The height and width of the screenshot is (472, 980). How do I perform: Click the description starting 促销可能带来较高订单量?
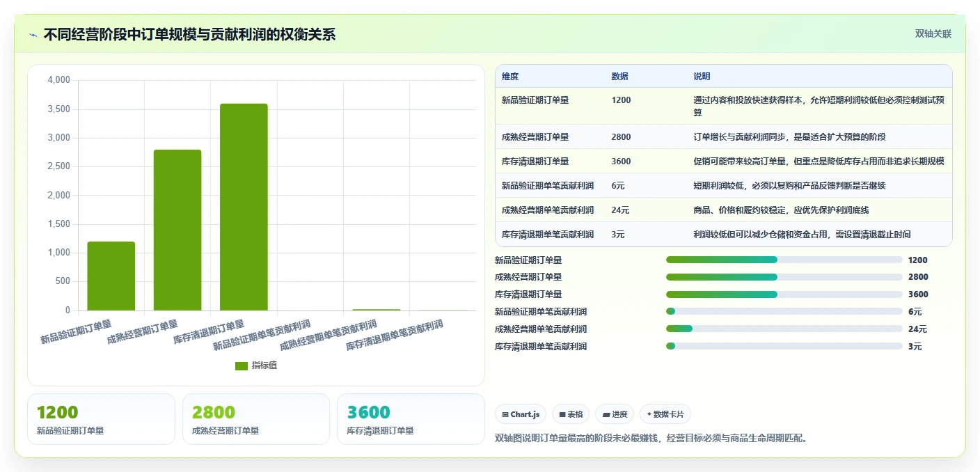click(x=819, y=162)
